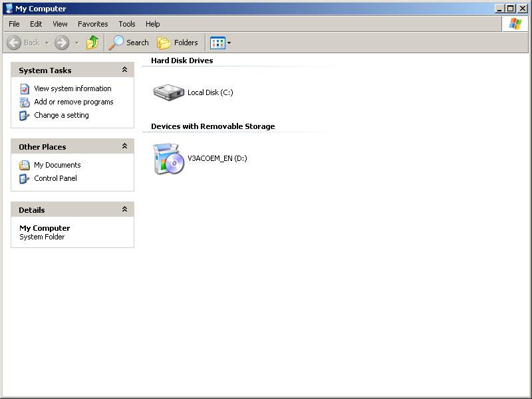Open My Documents from Other Places
The height and width of the screenshot is (399, 532).
58,165
